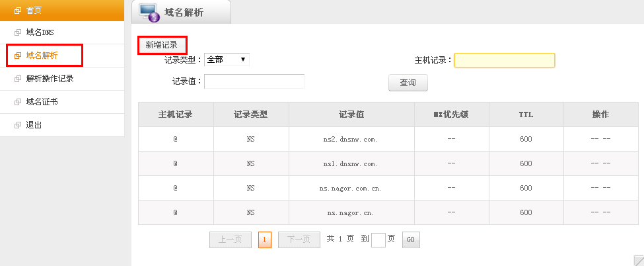Image resolution: width=644 pixels, height=266 pixels.
Task: Click the resize grip icon at bottom-right corner
Action: pyautogui.click(x=639, y=261)
